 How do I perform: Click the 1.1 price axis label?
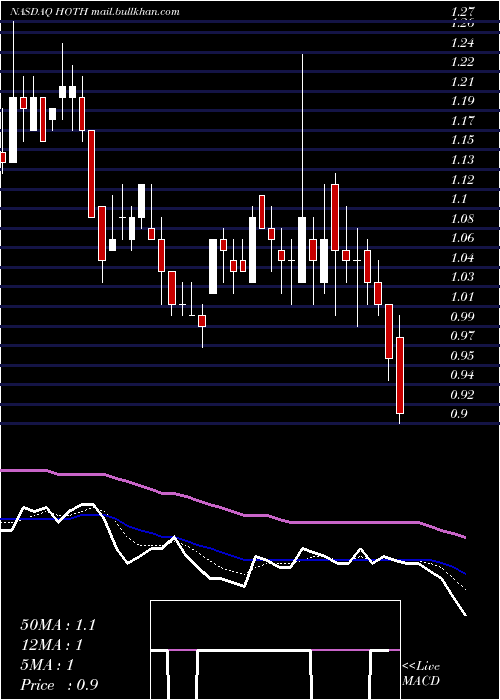coord(459,199)
